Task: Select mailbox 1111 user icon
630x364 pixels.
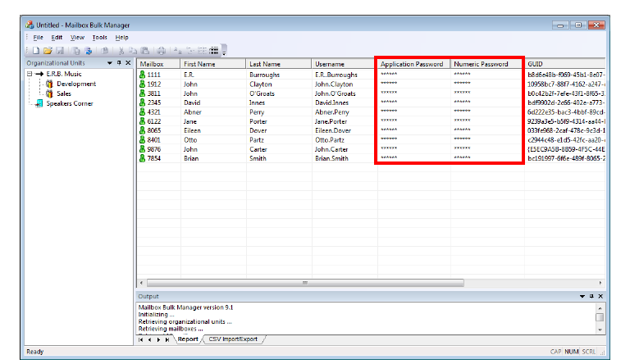Action: pos(142,75)
